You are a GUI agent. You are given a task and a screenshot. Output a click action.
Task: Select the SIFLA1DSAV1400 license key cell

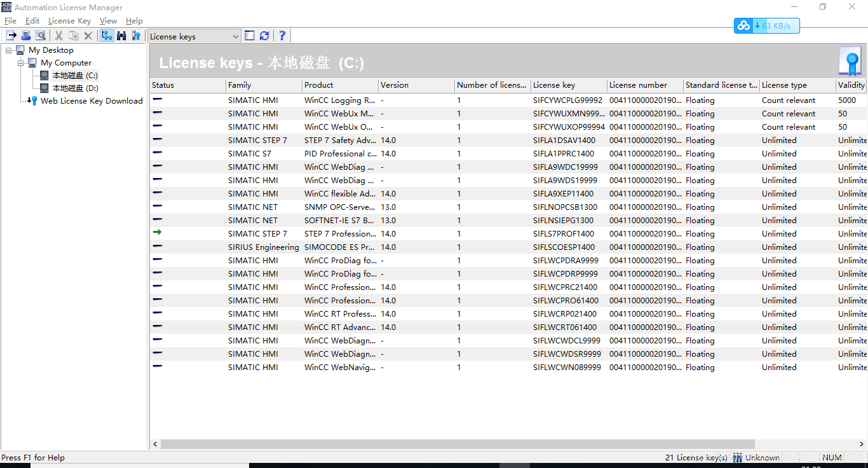point(564,141)
